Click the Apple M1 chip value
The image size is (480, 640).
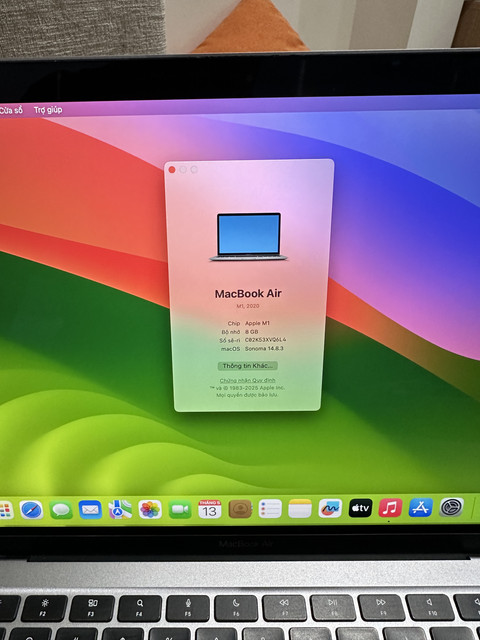[x=257, y=323]
